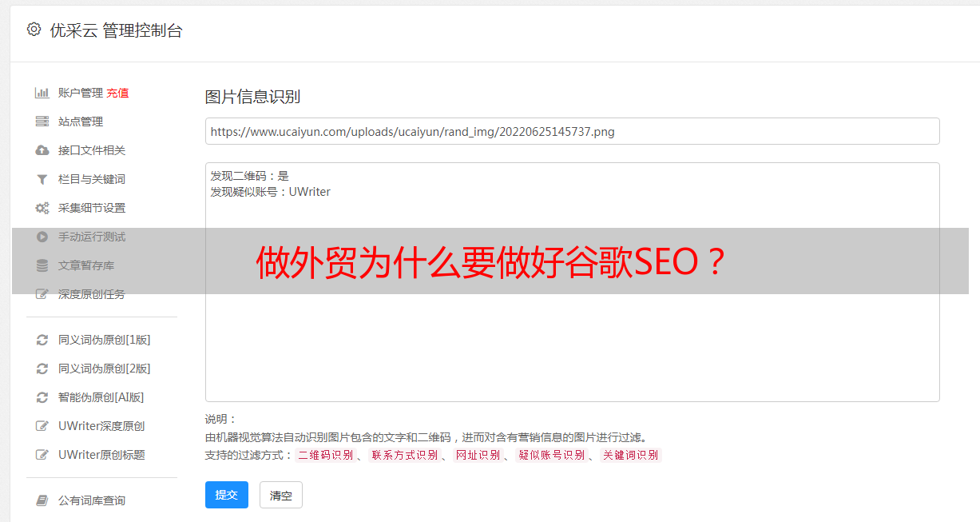Click the 清空 clear button
Screen dimensions: 980x522
(x=281, y=495)
